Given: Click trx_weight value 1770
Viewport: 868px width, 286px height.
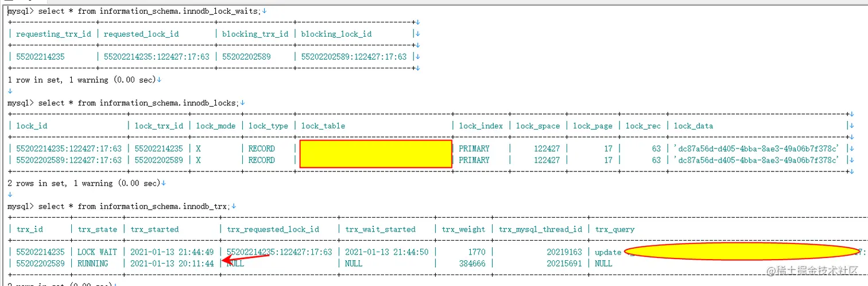Looking at the screenshot, I should tap(476, 252).
